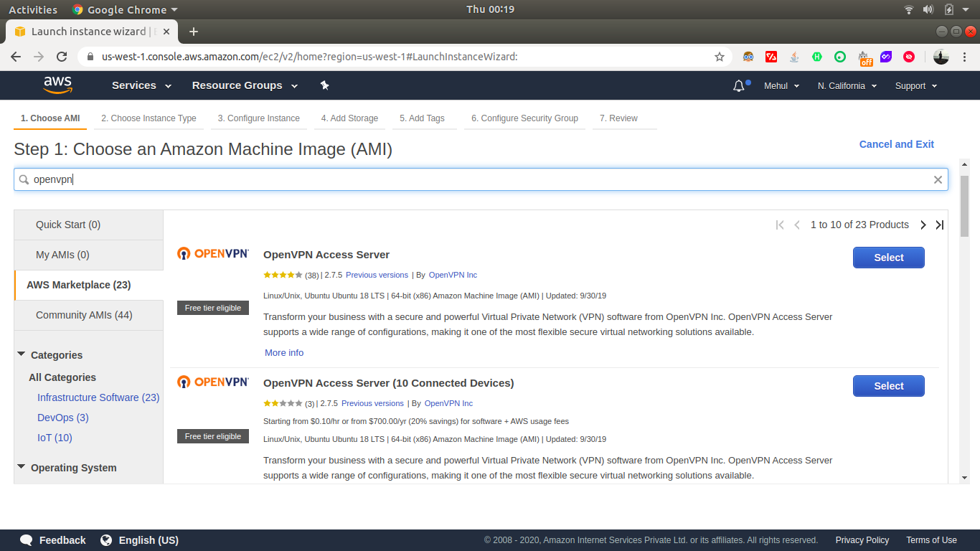Click Cancel and Exit
980x551 pixels.
point(896,144)
